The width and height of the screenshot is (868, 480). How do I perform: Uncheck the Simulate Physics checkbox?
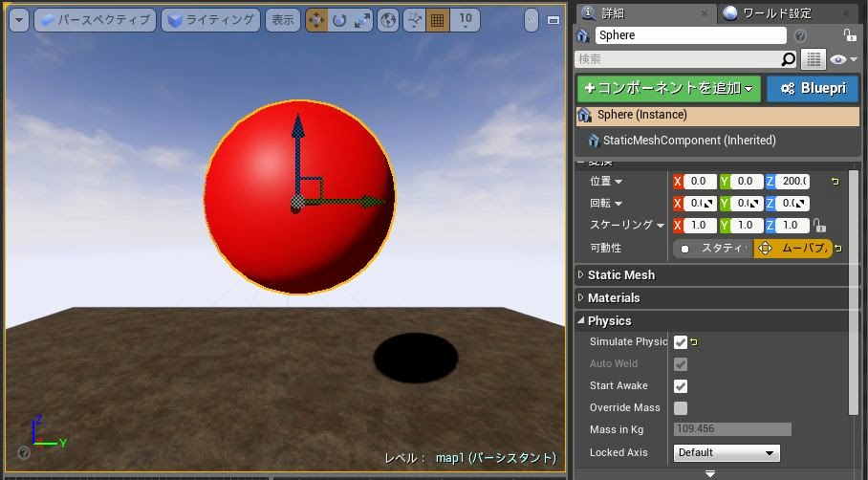pos(681,342)
